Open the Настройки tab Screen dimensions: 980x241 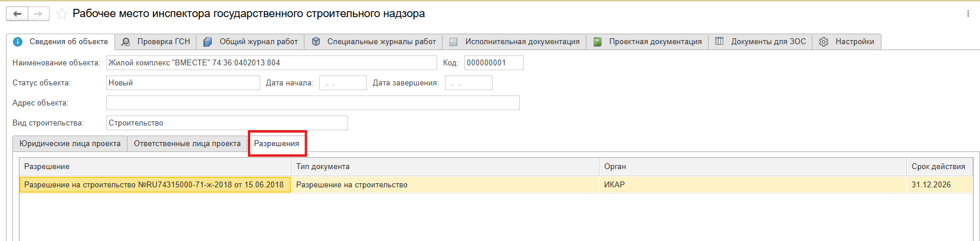[x=847, y=42]
